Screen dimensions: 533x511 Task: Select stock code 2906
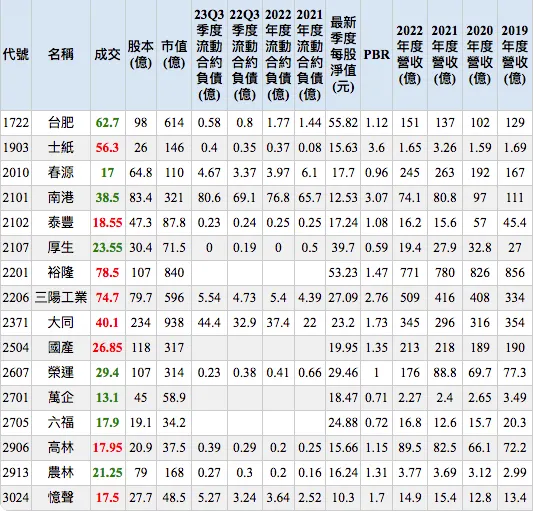point(16,447)
